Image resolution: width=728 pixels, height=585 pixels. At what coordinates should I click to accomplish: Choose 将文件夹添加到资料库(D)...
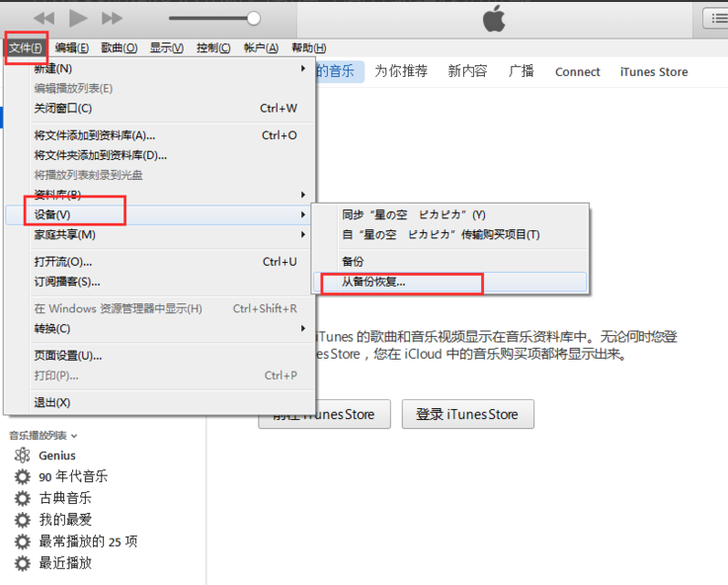tap(160, 155)
